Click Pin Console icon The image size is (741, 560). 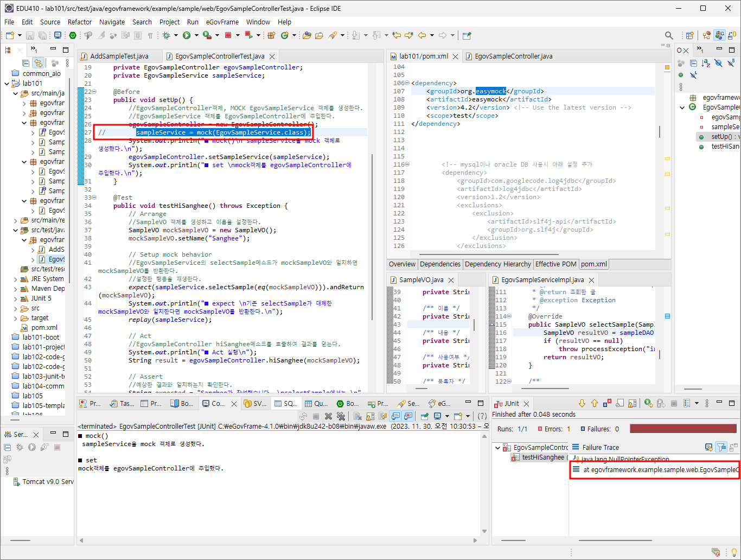[x=424, y=416]
